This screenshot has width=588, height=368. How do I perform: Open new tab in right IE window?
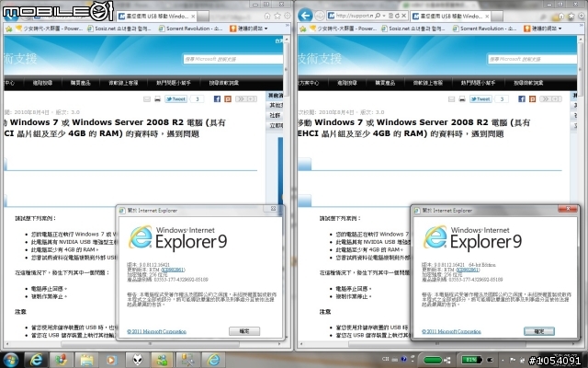[497, 17]
